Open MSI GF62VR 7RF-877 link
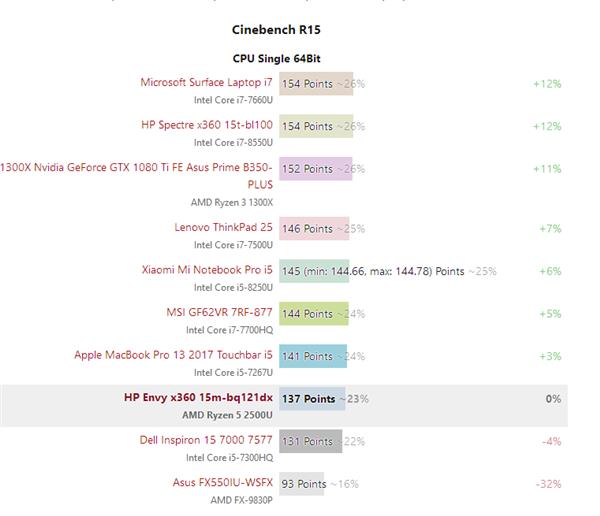This screenshot has height=516, width=600. [x=219, y=312]
